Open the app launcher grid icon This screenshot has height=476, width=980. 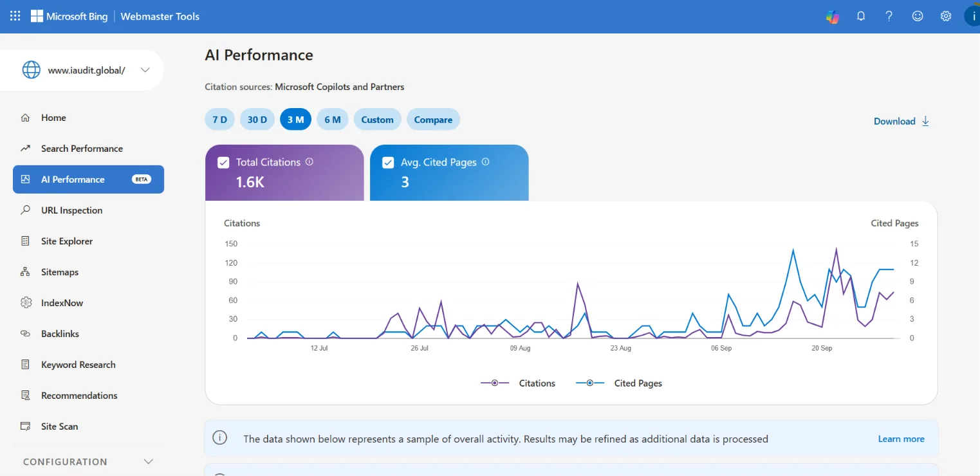tap(15, 16)
